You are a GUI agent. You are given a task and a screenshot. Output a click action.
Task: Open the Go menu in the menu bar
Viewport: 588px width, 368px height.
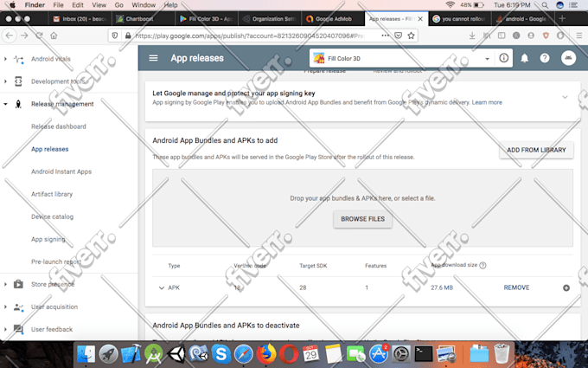click(x=118, y=5)
